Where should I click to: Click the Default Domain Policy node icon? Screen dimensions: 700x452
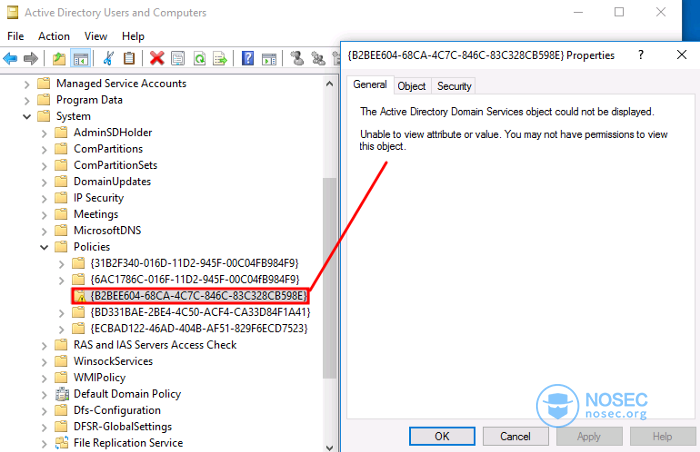[62, 394]
